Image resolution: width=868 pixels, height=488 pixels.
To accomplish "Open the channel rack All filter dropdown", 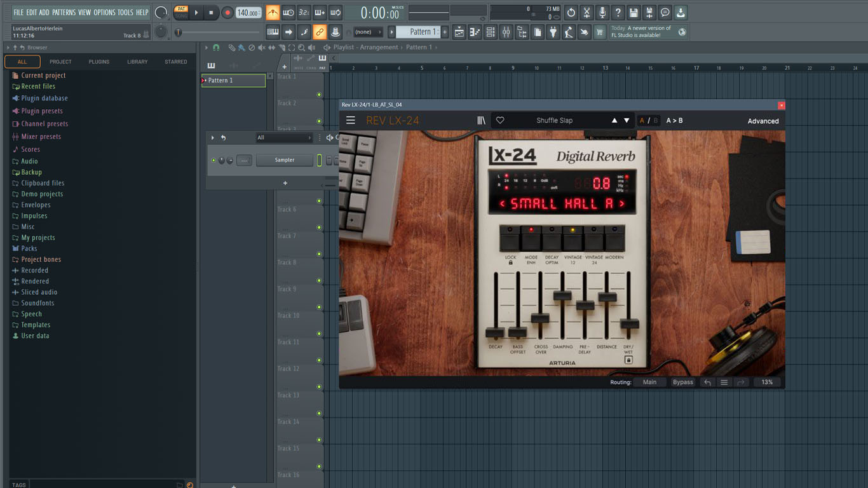I will tap(284, 138).
